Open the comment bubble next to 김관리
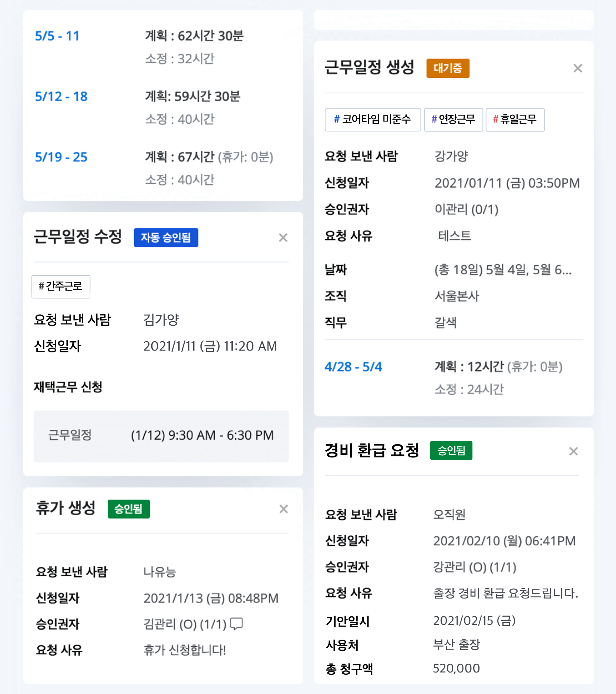The height and width of the screenshot is (694, 616). point(236,624)
